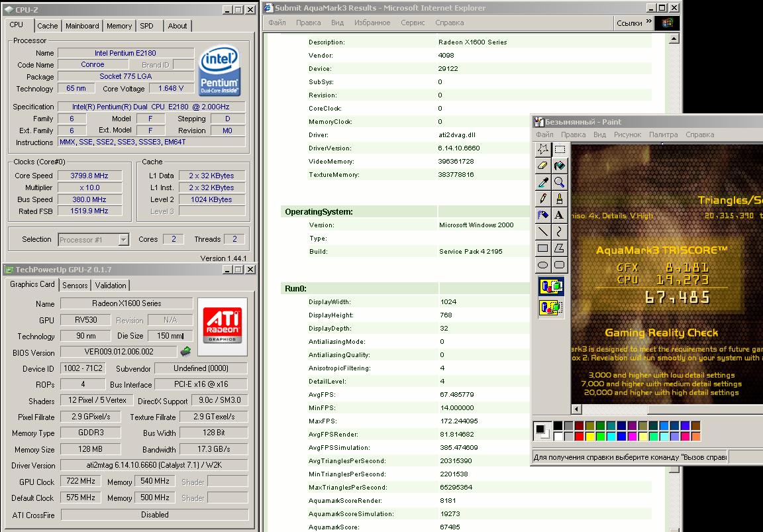This screenshot has height=532, width=763.
Task: Switch to the Cache tab in CPU-Z
Action: [47, 26]
